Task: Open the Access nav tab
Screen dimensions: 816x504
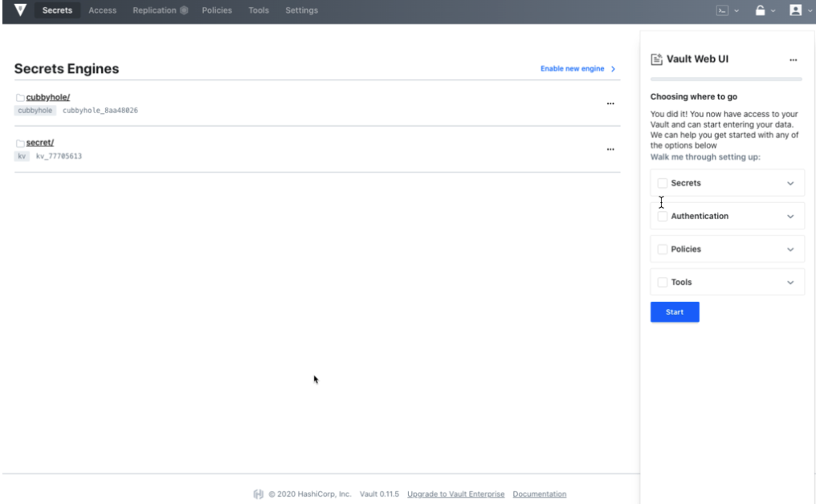Action: (x=103, y=10)
